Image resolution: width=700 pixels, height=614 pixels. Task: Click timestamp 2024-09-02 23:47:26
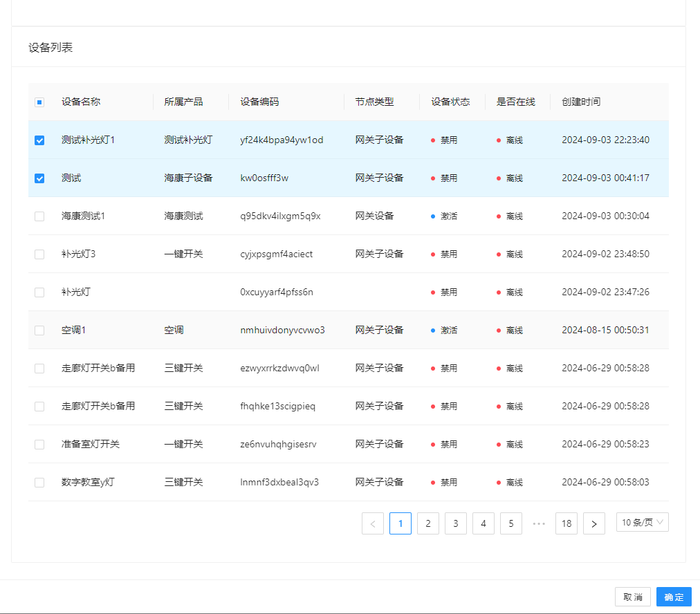pyautogui.click(x=605, y=292)
